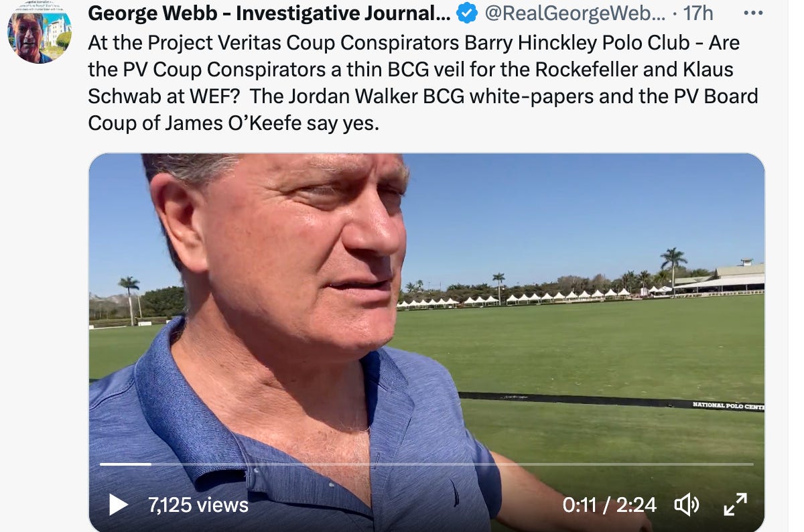Play the video with the play button
Image resolution: width=804 pixels, height=532 pixels.
pos(119,505)
